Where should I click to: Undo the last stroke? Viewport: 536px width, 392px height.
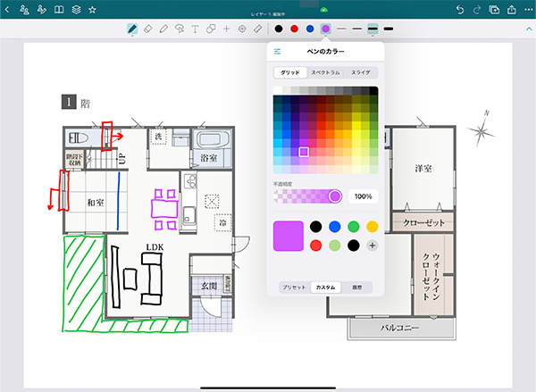(460, 10)
